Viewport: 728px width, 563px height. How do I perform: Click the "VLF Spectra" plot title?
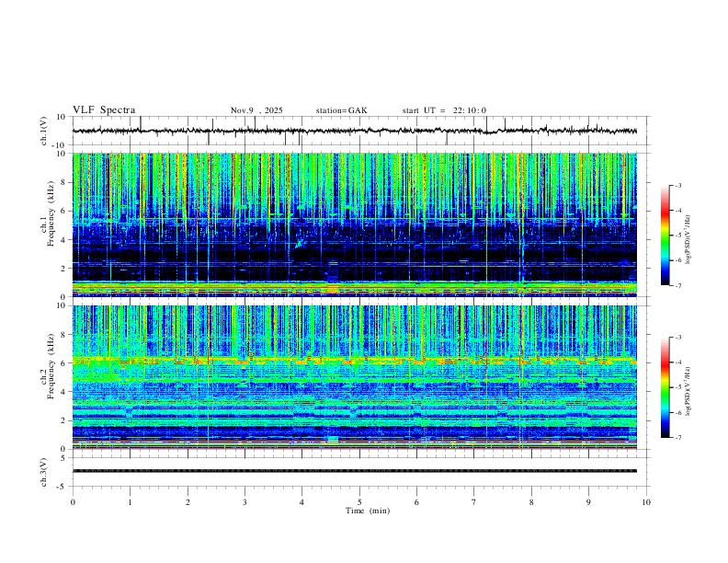[104, 110]
